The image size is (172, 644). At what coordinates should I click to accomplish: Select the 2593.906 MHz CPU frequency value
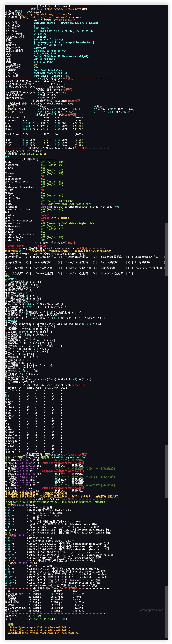[42, 29]
